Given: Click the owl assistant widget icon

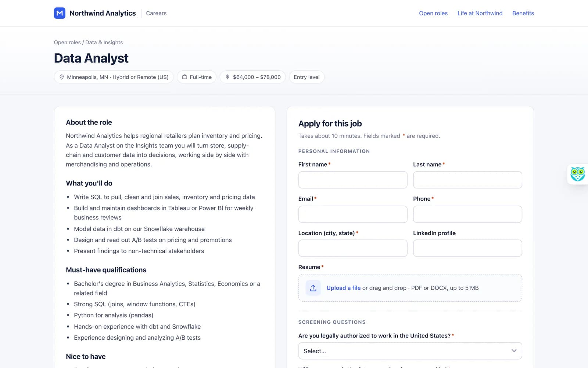Looking at the screenshot, I should [577, 174].
